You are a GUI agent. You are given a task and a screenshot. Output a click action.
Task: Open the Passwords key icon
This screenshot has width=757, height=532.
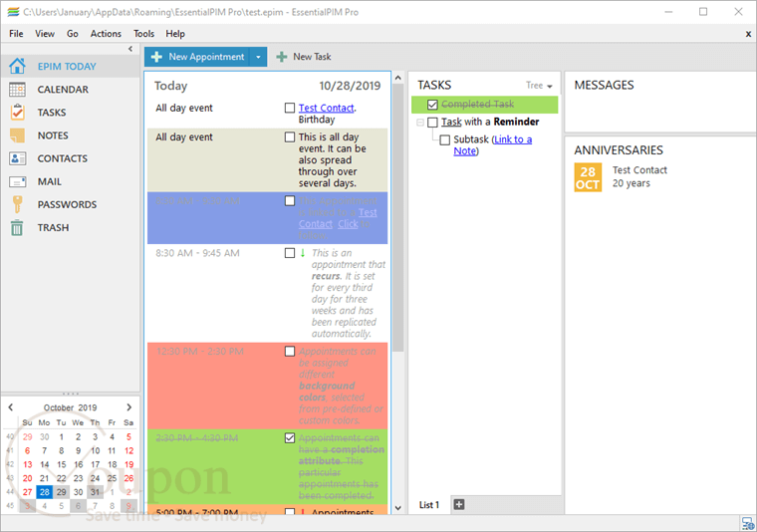[x=17, y=204]
